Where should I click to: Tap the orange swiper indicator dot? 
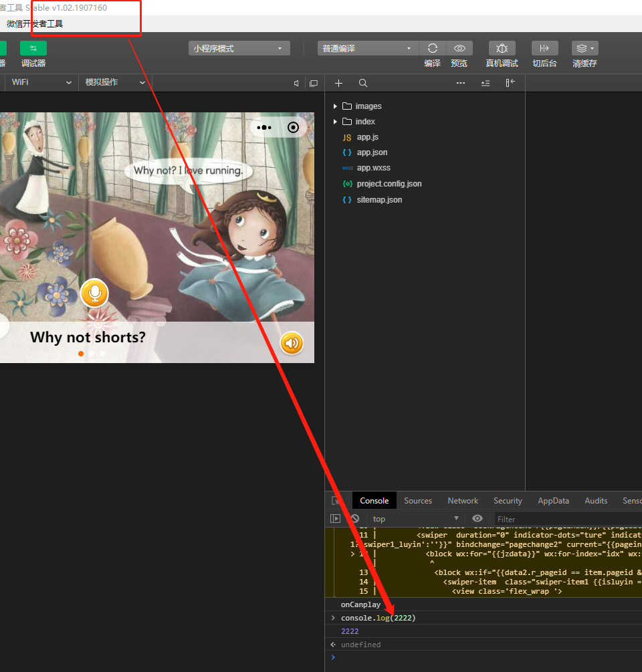81,354
